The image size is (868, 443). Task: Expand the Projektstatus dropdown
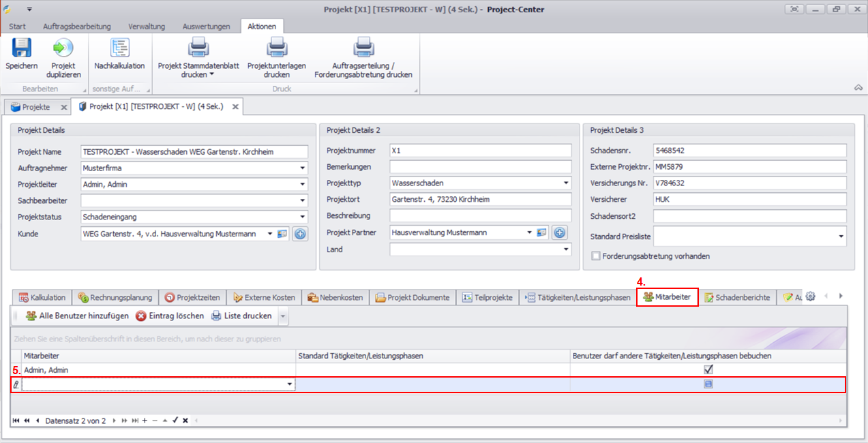(x=302, y=217)
